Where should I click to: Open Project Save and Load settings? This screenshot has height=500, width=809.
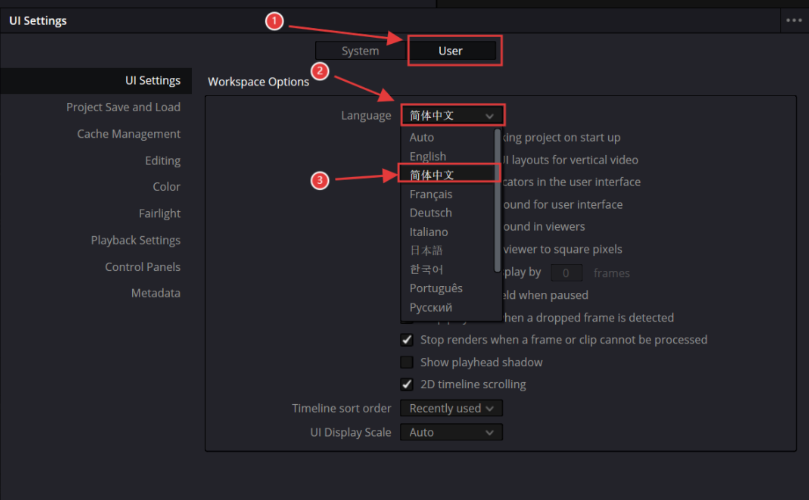tap(123, 107)
